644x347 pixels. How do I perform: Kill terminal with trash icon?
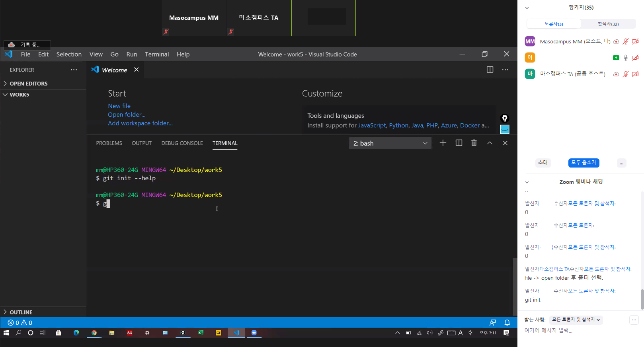[474, 143]
